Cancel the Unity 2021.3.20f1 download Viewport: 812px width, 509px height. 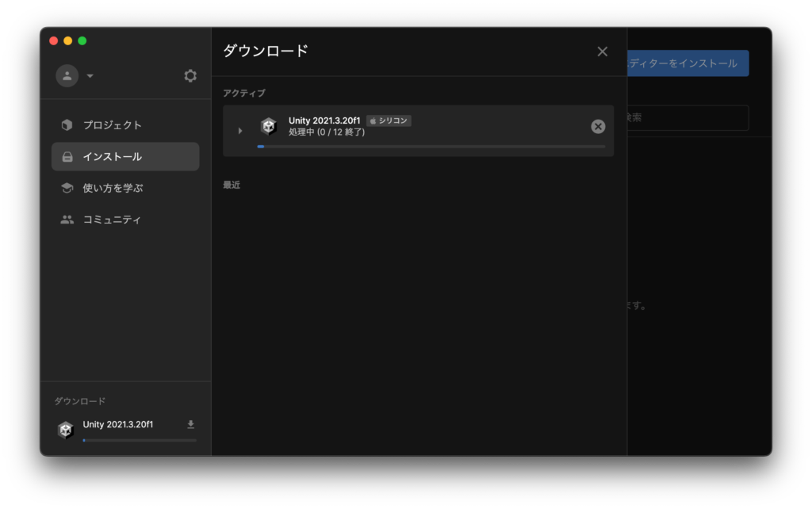coord(598,126)
